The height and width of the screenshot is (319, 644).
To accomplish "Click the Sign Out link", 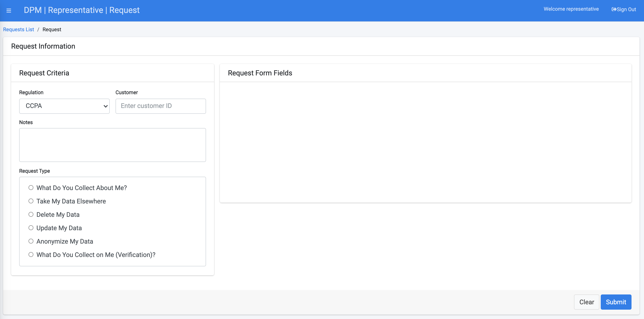I will [623, 10].
